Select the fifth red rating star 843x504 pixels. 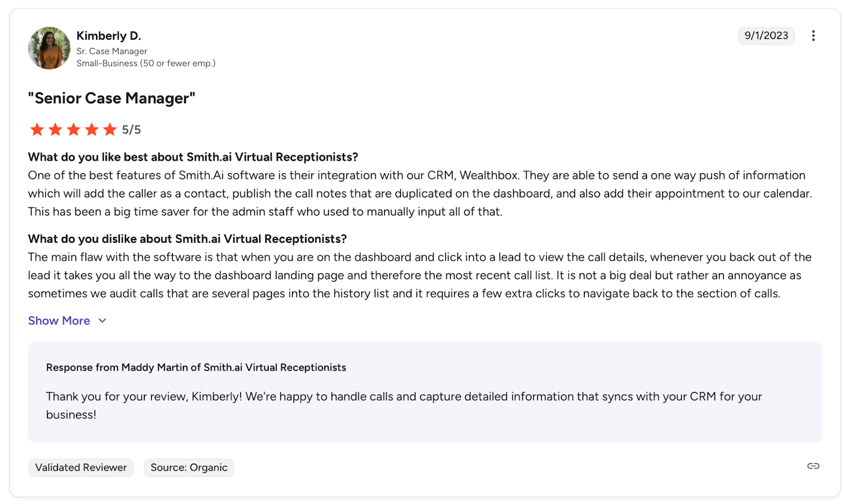click(x=110, y=130)
